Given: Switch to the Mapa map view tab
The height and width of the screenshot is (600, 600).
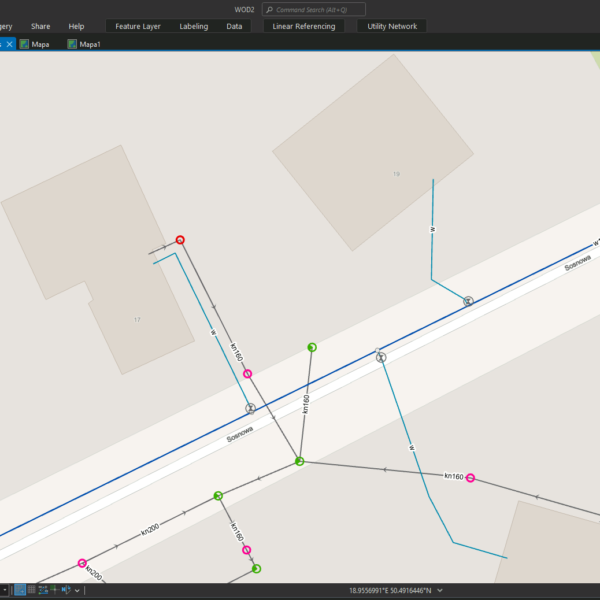Looking at the screenshot, I should coord(40,44).
